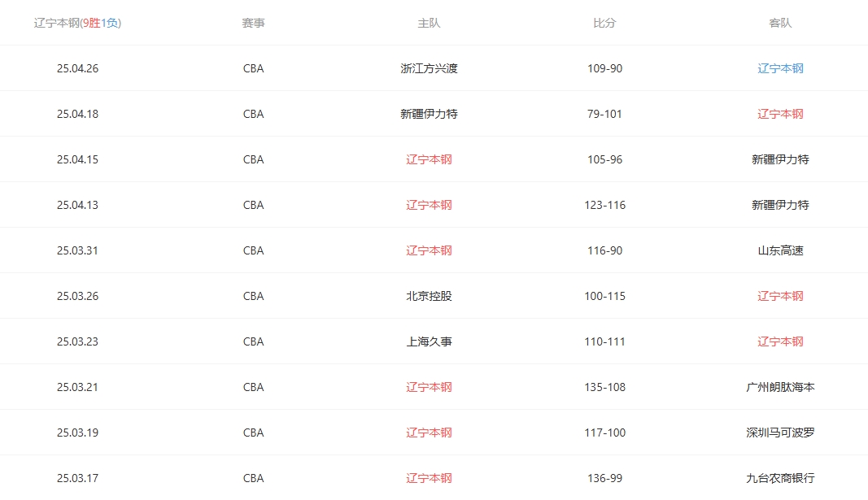
Task: Click away team 山东高速
Action: pyautogui.click(x=780, y=250)
